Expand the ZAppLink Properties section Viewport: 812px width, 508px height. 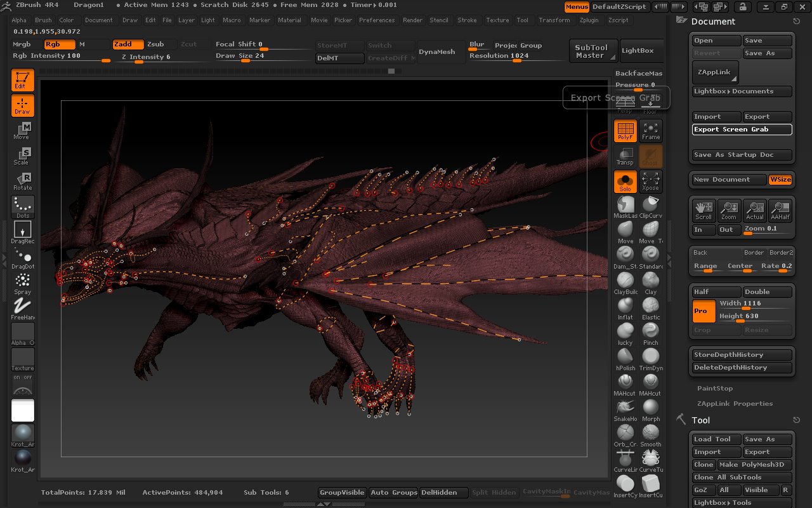735,404
